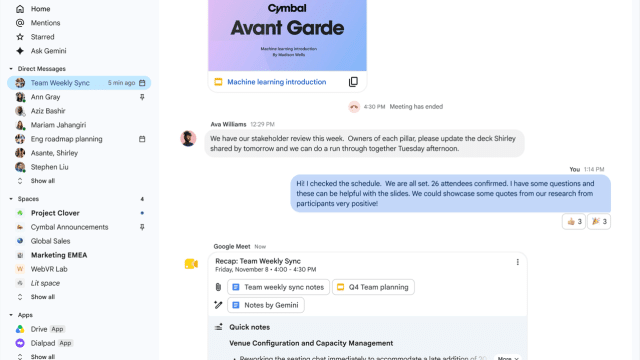640x360 pixels.
Task: Click the Quick notes sparkle list icon
Action: point(218,327)
